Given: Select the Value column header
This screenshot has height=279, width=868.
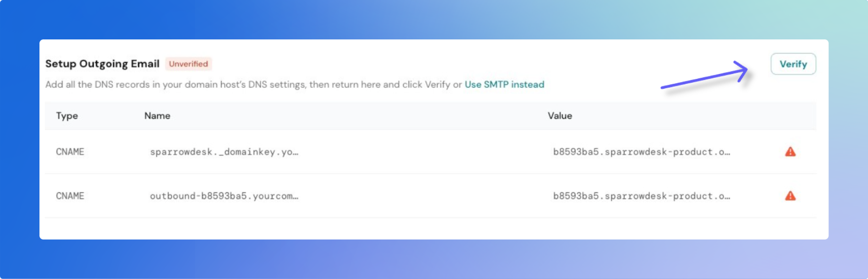Looking at the screenshot, I should click(560, 116).
